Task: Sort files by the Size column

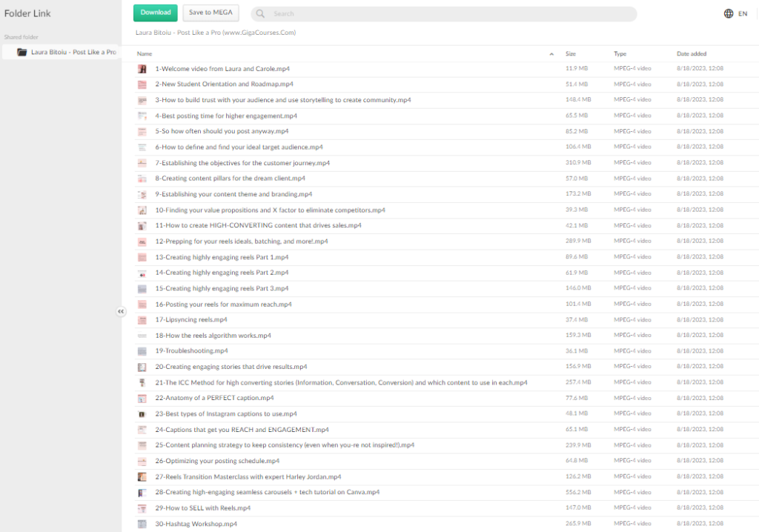Action: 571,54
